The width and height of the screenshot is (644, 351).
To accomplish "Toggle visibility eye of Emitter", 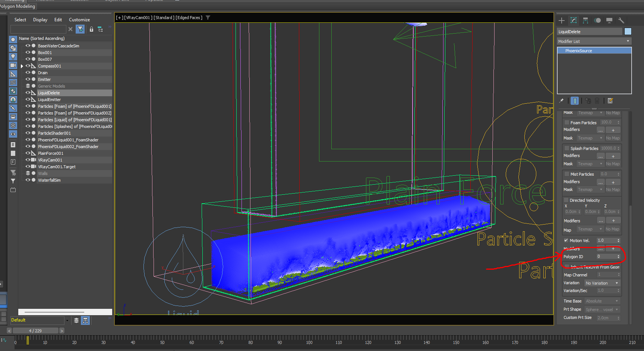I will pos(28,79).
